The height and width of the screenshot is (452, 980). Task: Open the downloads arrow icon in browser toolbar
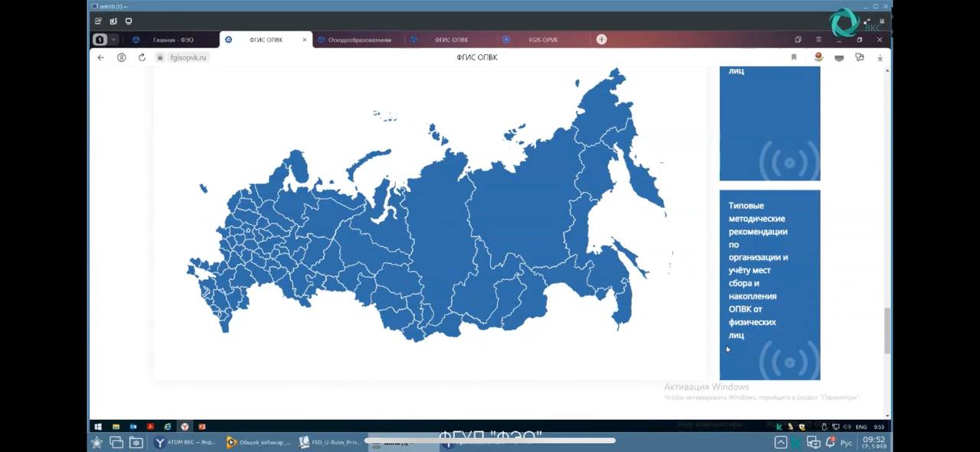[880, 57]
